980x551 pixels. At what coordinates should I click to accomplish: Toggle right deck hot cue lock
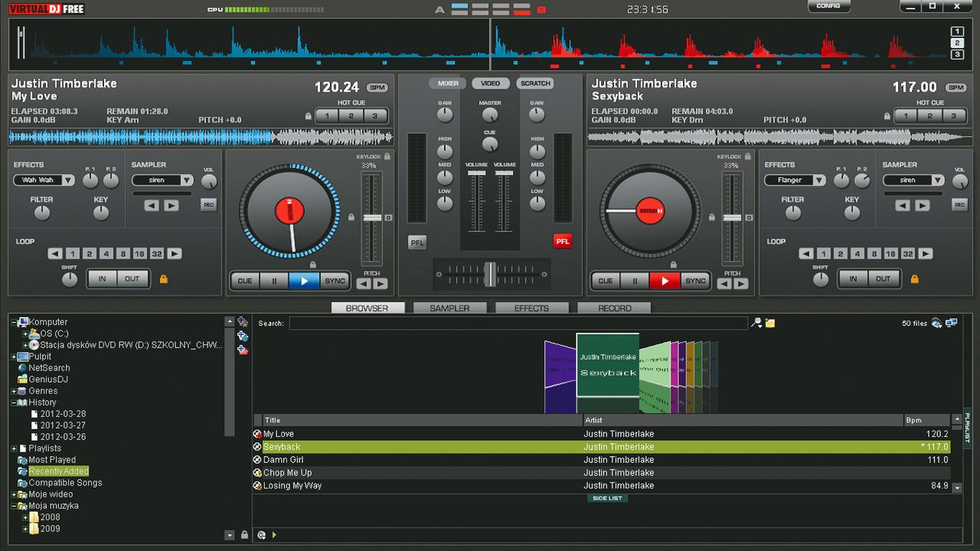[887, 116]
